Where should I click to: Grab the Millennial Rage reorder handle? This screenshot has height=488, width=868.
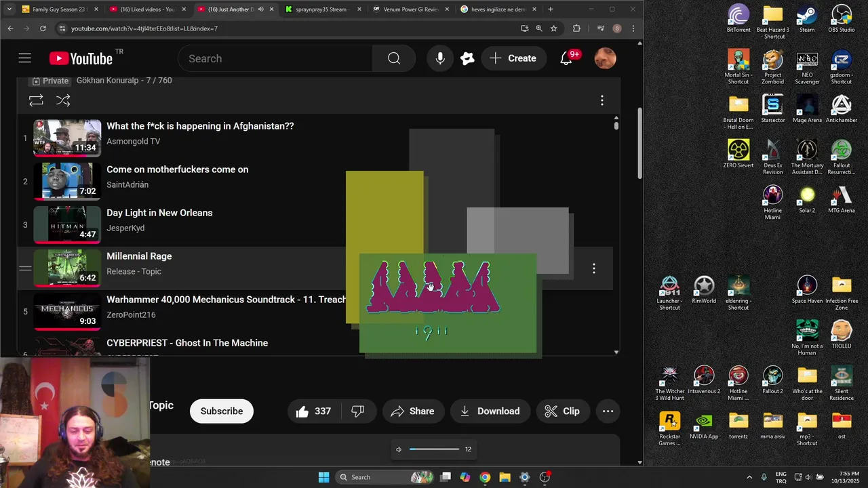25,268
